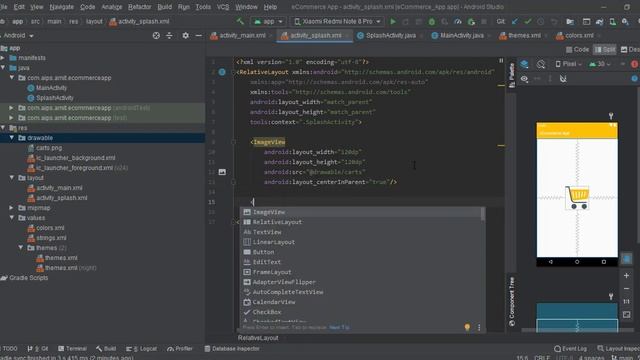Screen dimensions: 640x360
Task: Click the gutter class icon beside RelativeLayout line
Action: (222, 72)
